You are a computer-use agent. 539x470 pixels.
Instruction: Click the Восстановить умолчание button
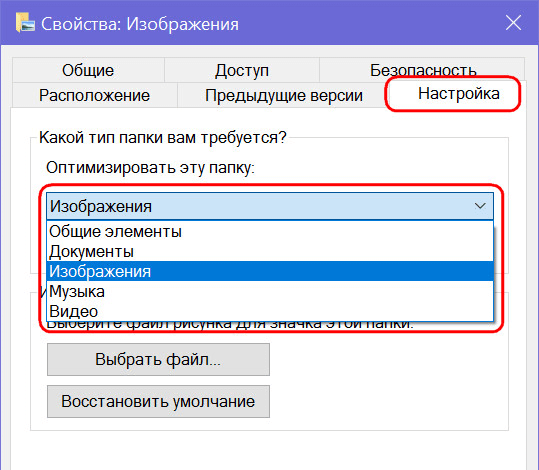[158, 401]
